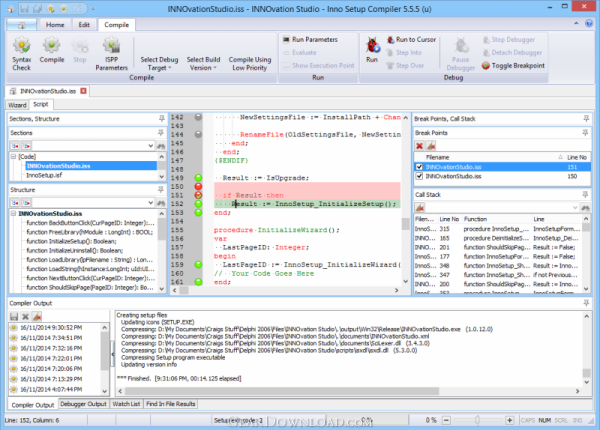Click compiler output horizontal scrollbar
The width and height of the screenshot is (600, 430).
(282, 391)
